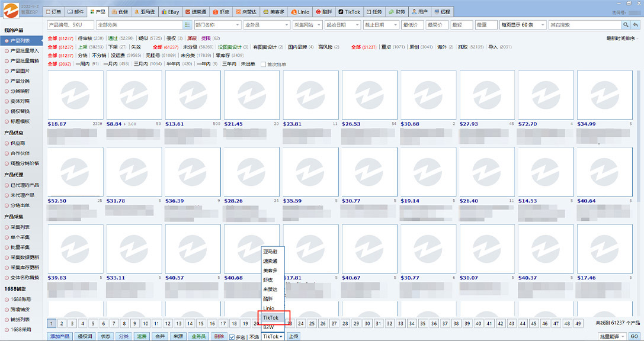
Task: Open 1688账号 in sidebar
Action: pyautogui.click(x=20, y=299)
